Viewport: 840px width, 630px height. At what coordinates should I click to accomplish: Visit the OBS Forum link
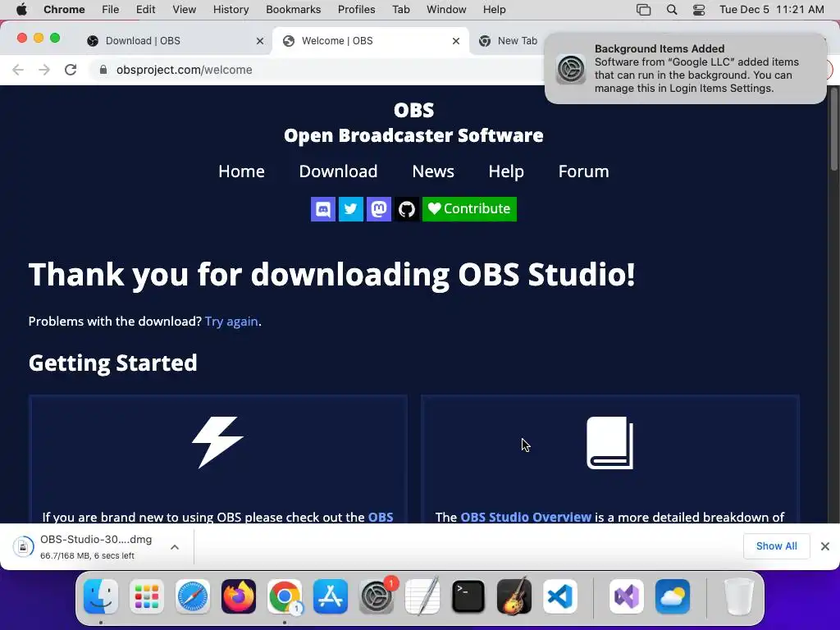click(x=583, y=171)
